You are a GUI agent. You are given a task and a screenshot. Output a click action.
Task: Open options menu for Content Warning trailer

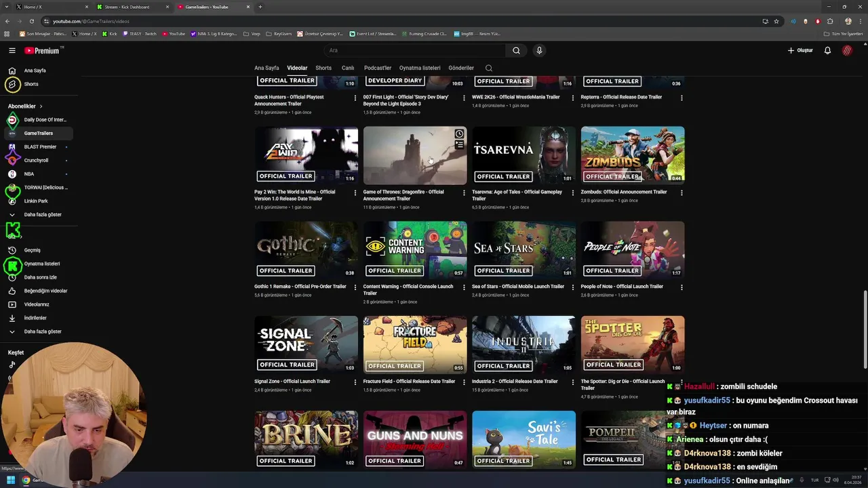464,287
